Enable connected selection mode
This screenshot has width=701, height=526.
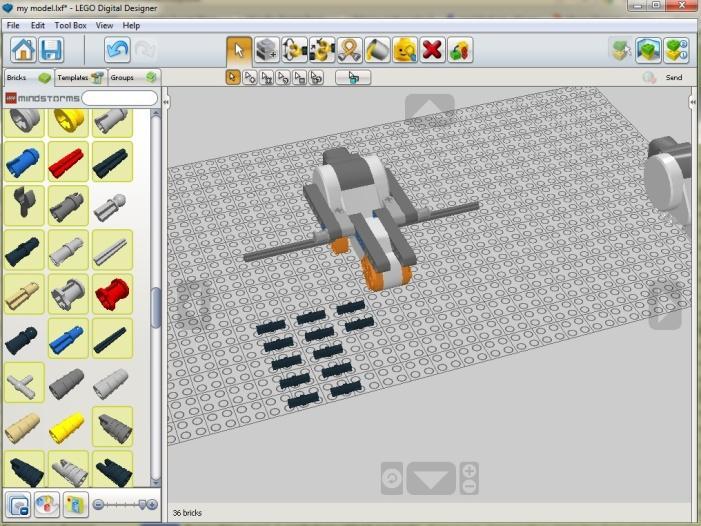266,77
